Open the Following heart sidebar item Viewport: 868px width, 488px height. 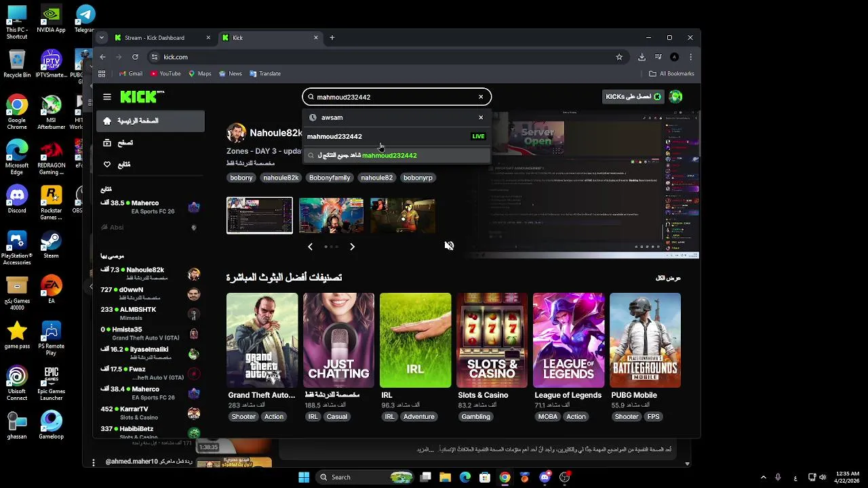(x=151, y=165)
